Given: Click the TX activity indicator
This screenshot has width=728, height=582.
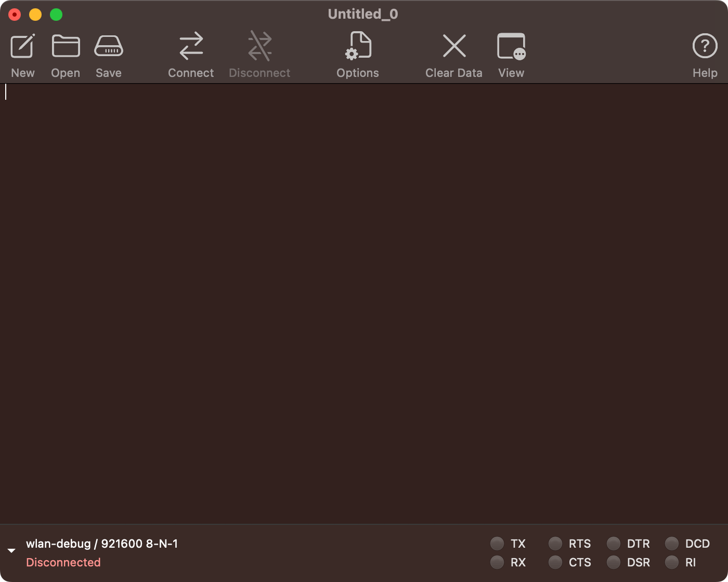Looking at the screenshot, I should (497, 544).
